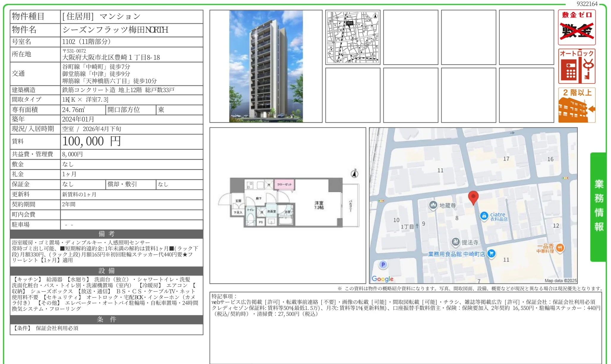611x364 pixels.
Task: Select the オートロック auto-lock feature icon
Action: click(x=577, y=66)
